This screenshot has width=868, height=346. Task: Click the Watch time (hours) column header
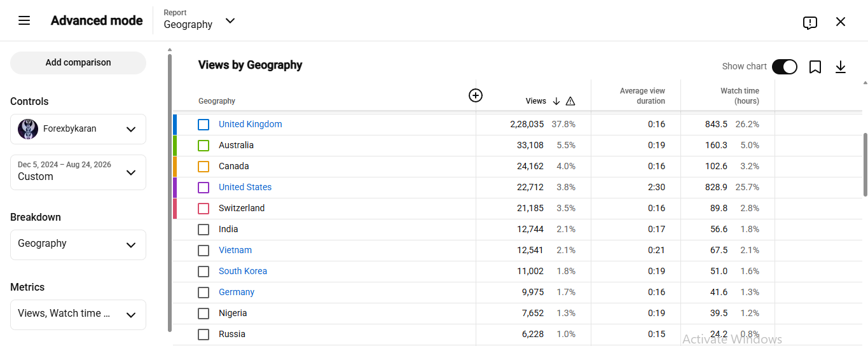coord(740,96)
